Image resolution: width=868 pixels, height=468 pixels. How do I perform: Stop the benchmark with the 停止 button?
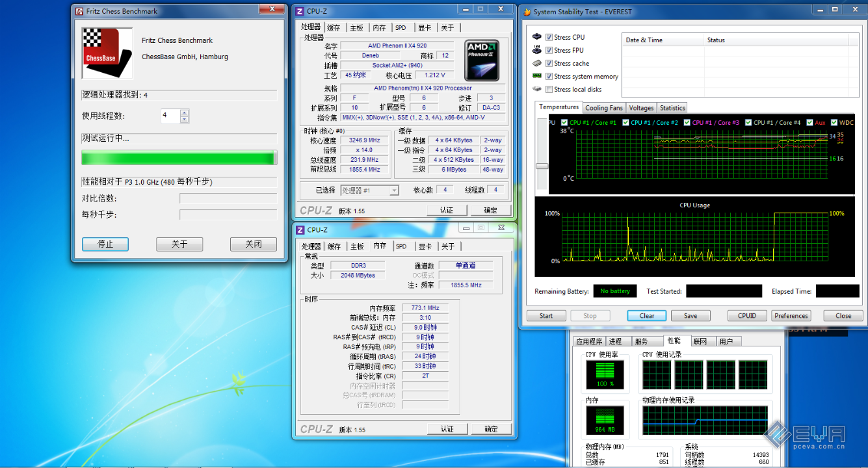(x=105, y=244)
